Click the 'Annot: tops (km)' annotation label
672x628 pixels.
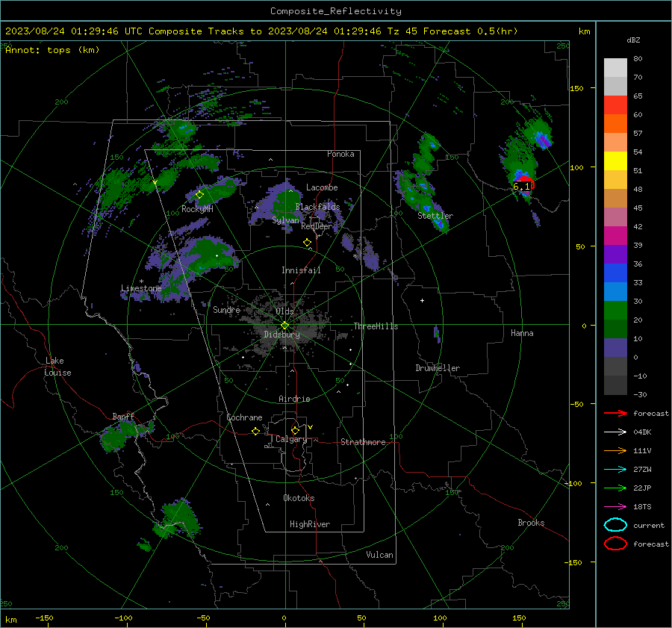tap(52, 50)
